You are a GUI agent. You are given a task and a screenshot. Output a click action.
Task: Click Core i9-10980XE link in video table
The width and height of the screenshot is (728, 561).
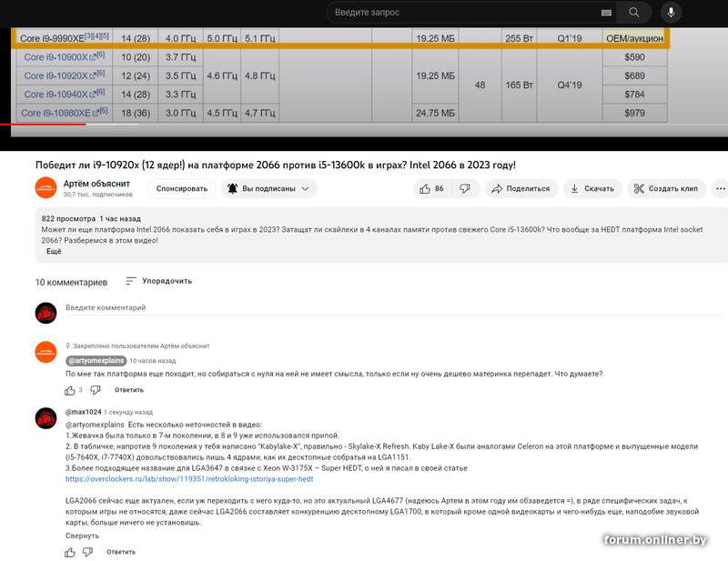tap(56, 113)
